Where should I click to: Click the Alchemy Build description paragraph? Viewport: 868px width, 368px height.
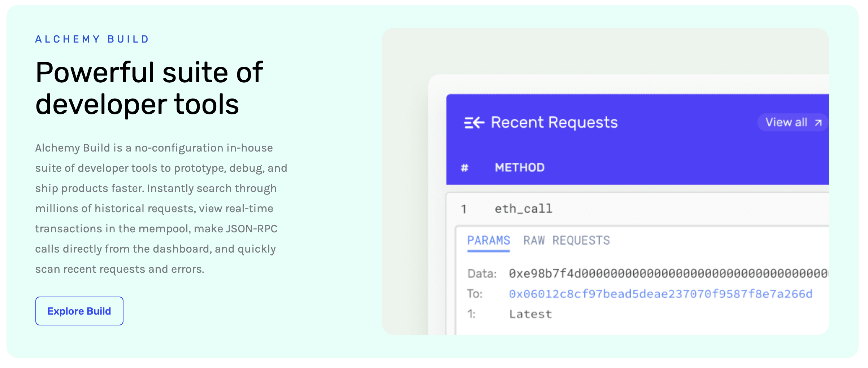pos(161,209)
